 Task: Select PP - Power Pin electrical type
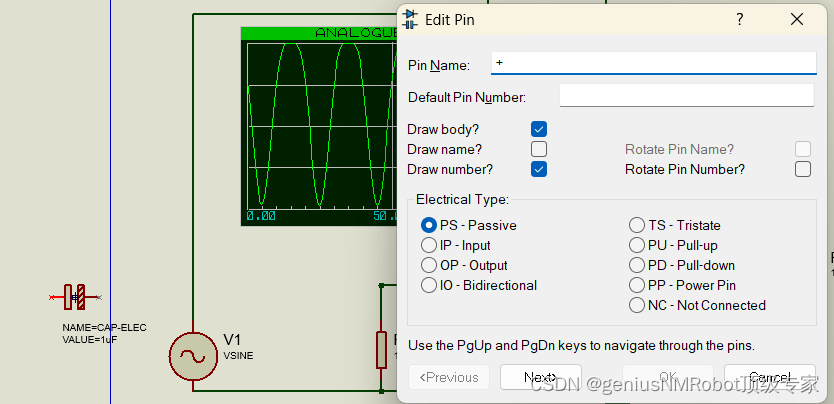pyautogui.click(x=637, y=285)
